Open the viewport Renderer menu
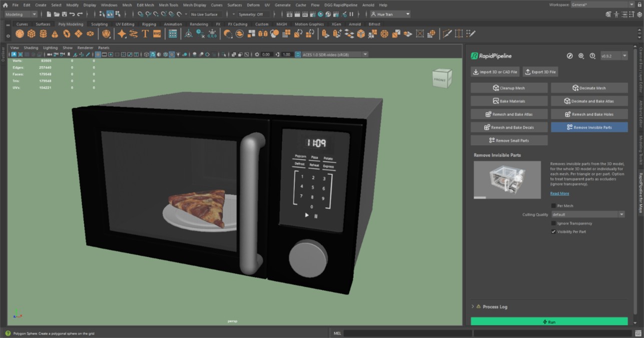The width and height of the screenshot is (644, 338). coord(85,48)
